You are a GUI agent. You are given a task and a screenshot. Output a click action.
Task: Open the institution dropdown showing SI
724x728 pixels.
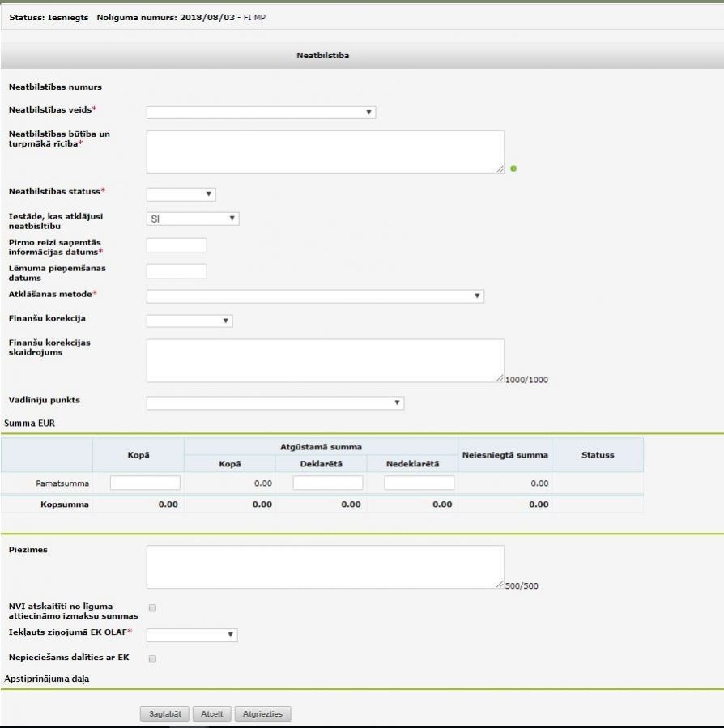pyautogui.click(x=193, y=219)
